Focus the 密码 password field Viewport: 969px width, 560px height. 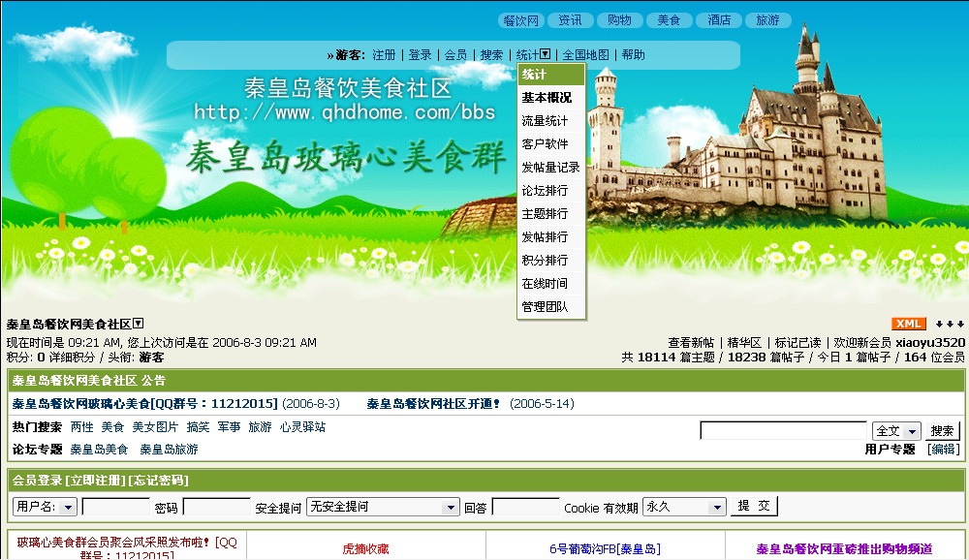[216, 507]
